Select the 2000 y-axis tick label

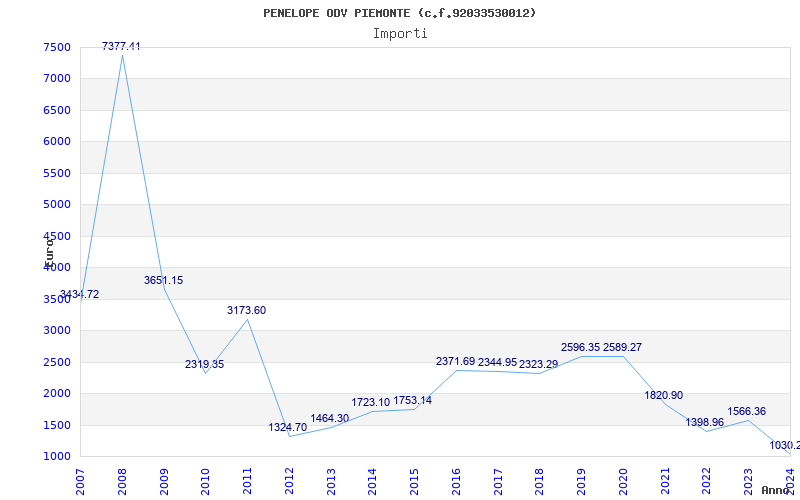(x=57, y=393)
